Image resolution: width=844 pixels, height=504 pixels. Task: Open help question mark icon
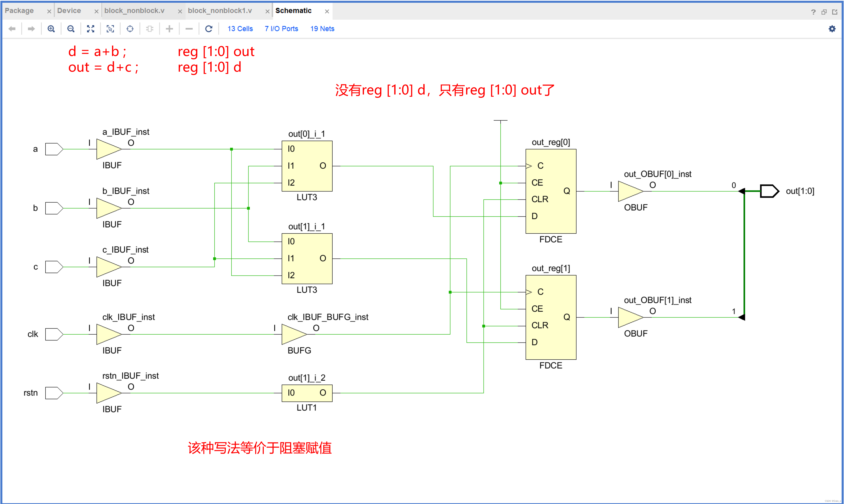813,12
